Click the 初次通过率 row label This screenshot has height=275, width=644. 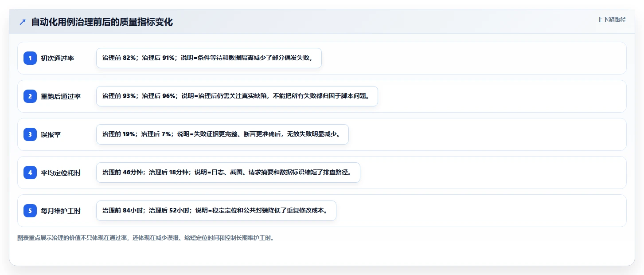[57, 58]
